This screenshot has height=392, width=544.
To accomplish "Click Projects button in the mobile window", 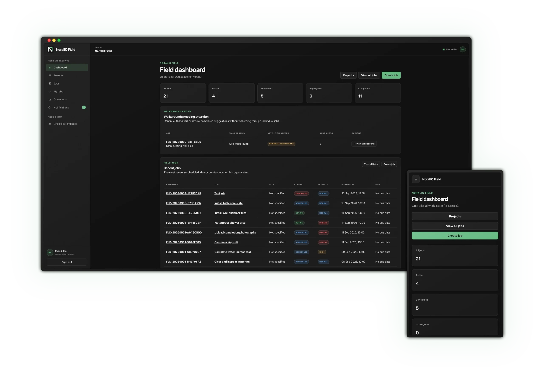I will point(455,216).
